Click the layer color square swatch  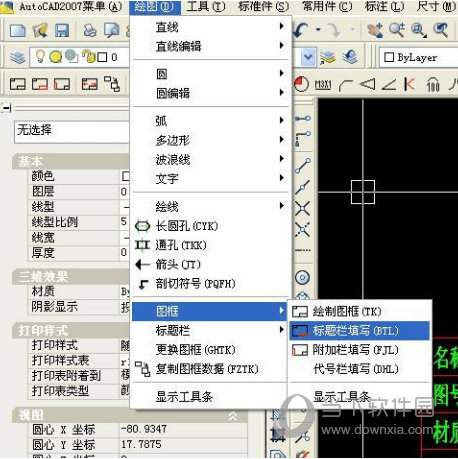[x=102, y=57]
